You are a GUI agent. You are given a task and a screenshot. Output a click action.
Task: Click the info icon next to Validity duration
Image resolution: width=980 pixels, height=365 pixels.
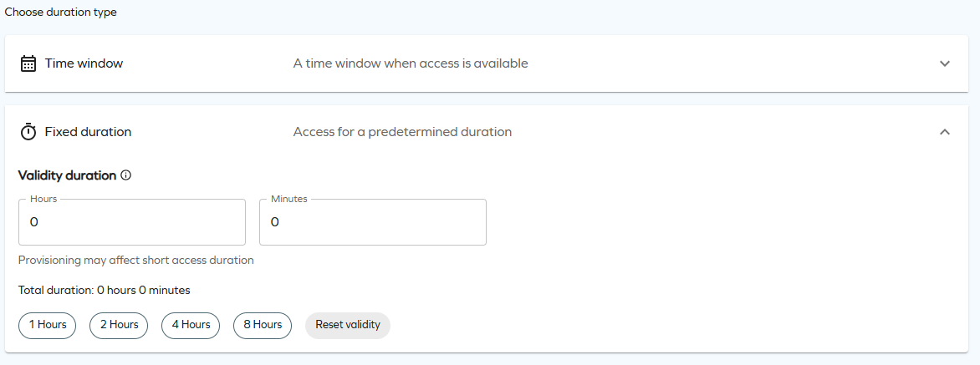pyautogui.click(x=126, y=175)
